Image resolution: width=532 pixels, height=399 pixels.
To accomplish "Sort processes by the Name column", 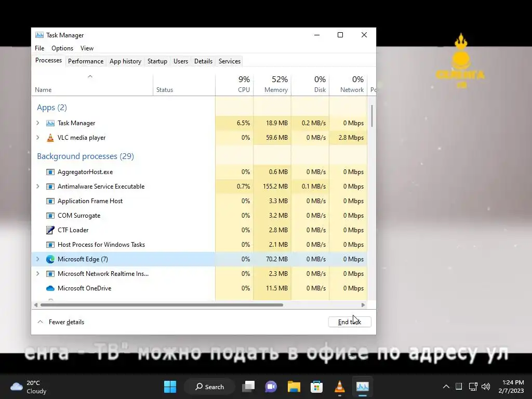I will (92, 85).
